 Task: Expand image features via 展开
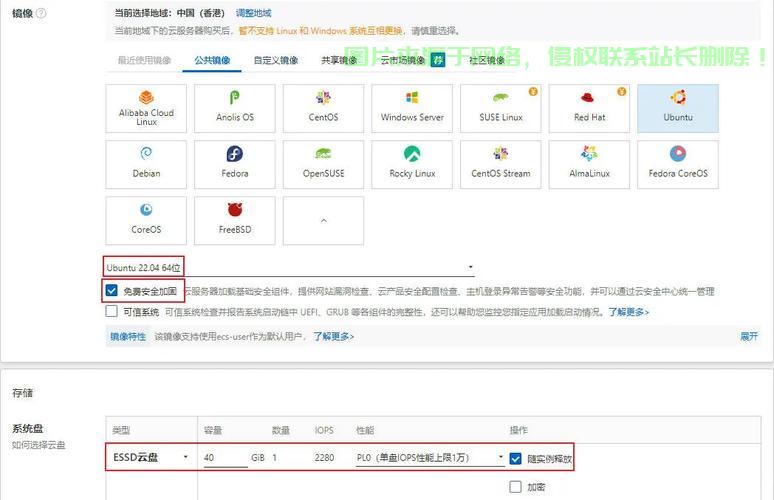point(749,337)
